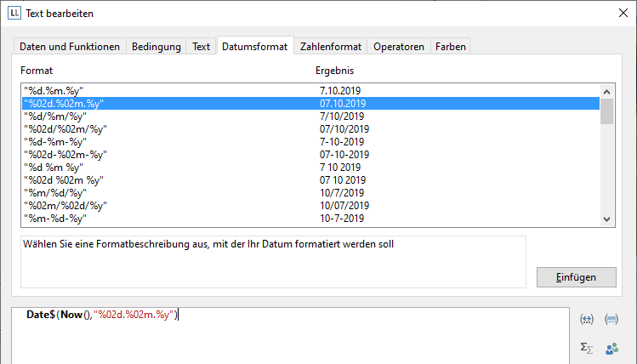Go to the Zahlenformat tab
This screenshot has height=364, width=637.
click(x=331, y=47)
